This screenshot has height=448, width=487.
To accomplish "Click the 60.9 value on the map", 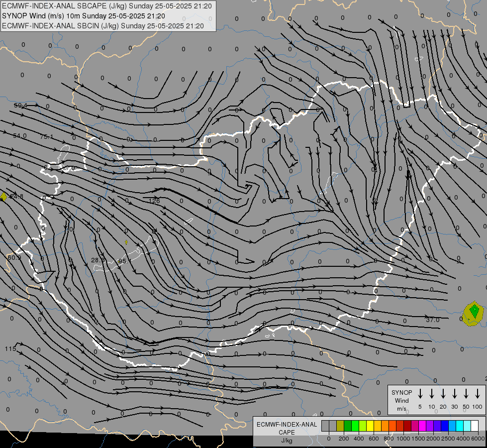I will tap(14, 258).
